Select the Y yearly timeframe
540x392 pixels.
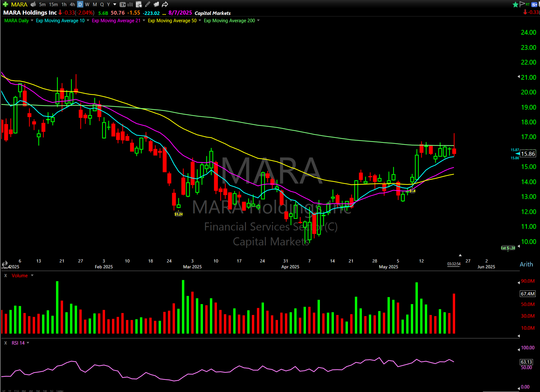click(x=108, y=4)
